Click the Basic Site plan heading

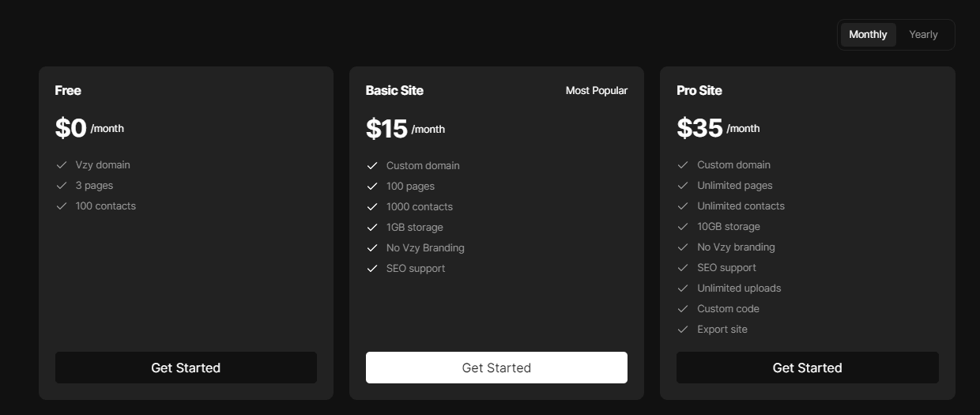pyautogui.click(x=394, y=91)
